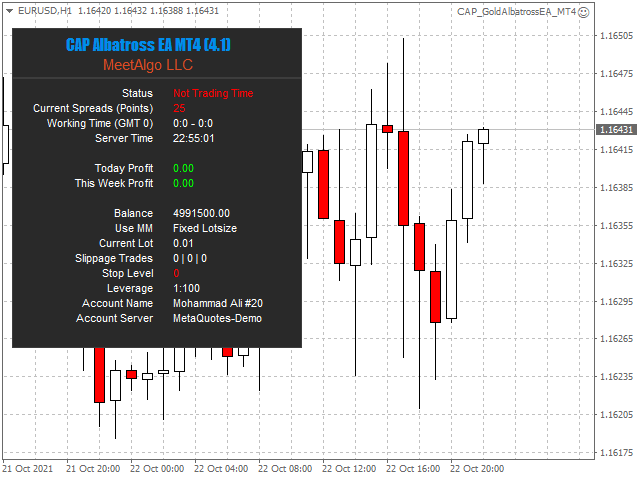Click the smiley face EA status icon
Viewport: 640px width, 480px height.
coord(584,12)
